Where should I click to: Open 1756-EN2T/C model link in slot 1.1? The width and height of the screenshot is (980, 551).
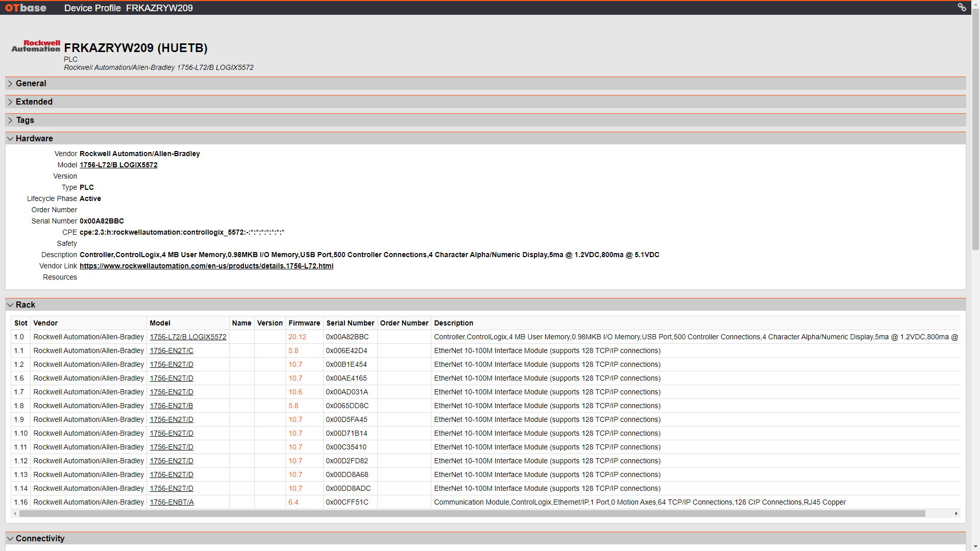pos(171,350)
